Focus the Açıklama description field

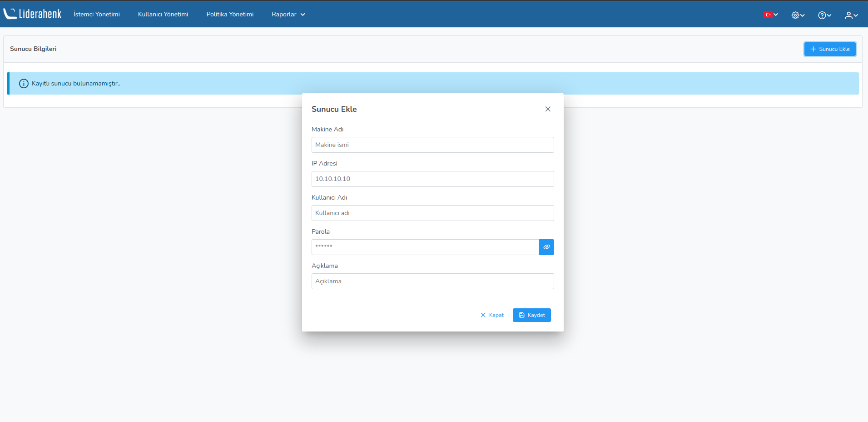point(432,281)
